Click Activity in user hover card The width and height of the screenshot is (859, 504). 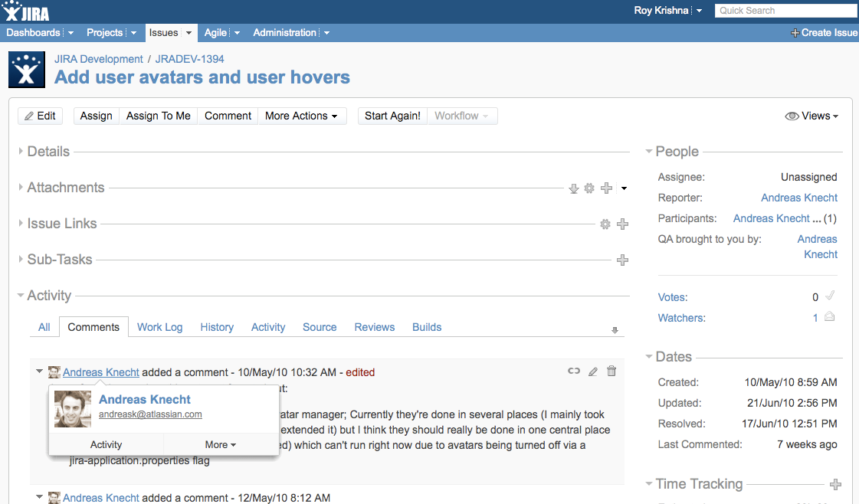click(x=107, y=445)
